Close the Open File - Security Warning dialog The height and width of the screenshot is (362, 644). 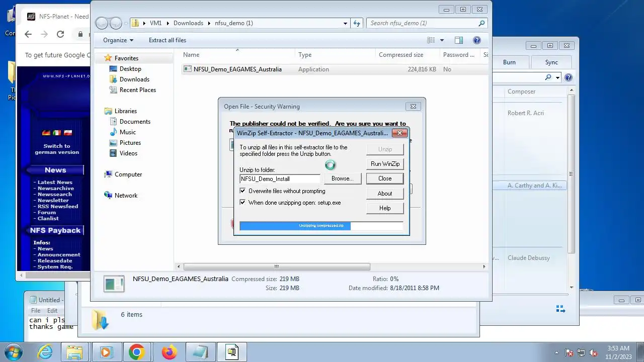[x=413, y=107]
